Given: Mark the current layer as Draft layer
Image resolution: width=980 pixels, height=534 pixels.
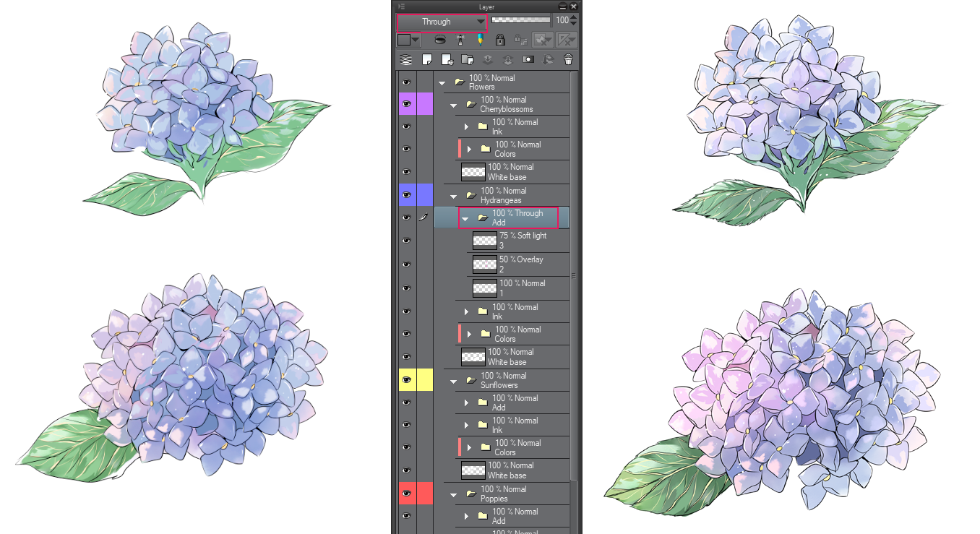Looking at the screenshot, I should [x=481, y=40].
